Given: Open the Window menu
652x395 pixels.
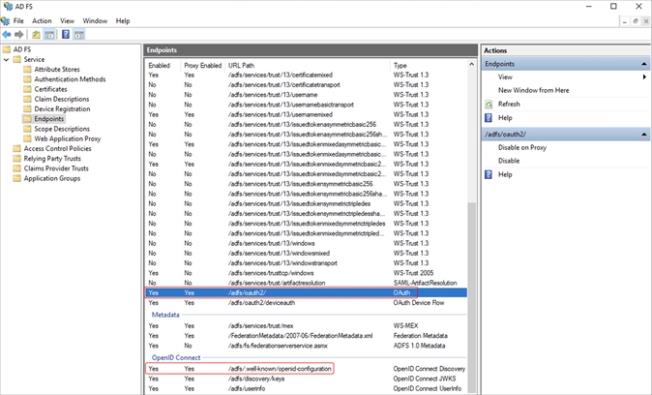Looking at the screenshot, I should point(95,21).
